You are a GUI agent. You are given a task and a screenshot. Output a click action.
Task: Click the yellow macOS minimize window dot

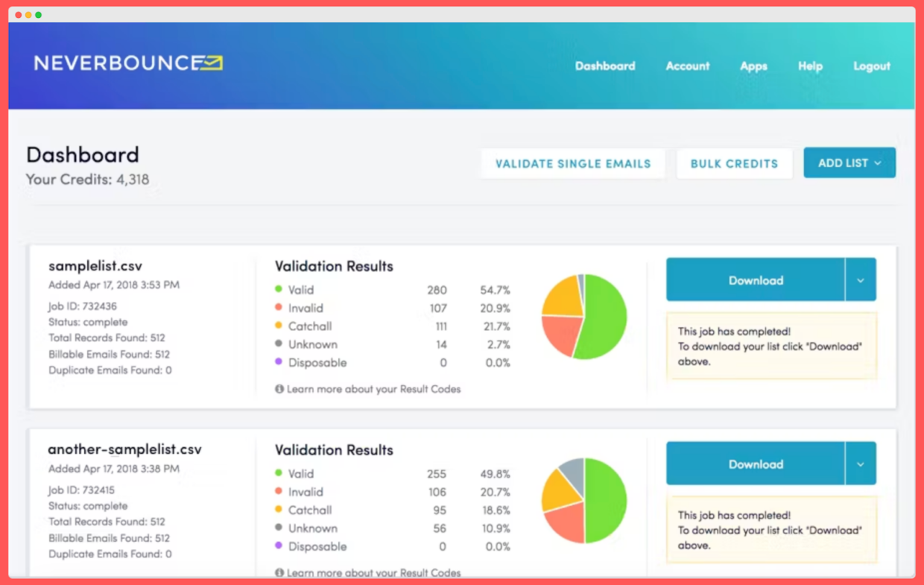point(28,15)
